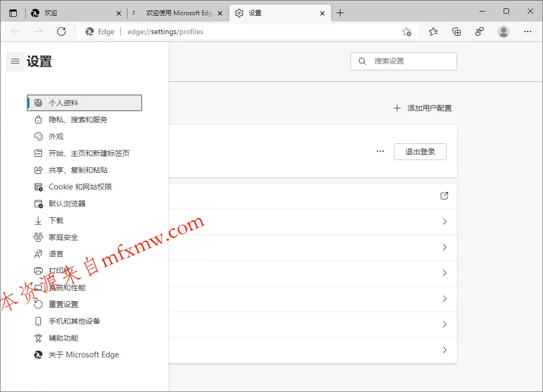Click the 下载 arrow icon

(38, 220)
